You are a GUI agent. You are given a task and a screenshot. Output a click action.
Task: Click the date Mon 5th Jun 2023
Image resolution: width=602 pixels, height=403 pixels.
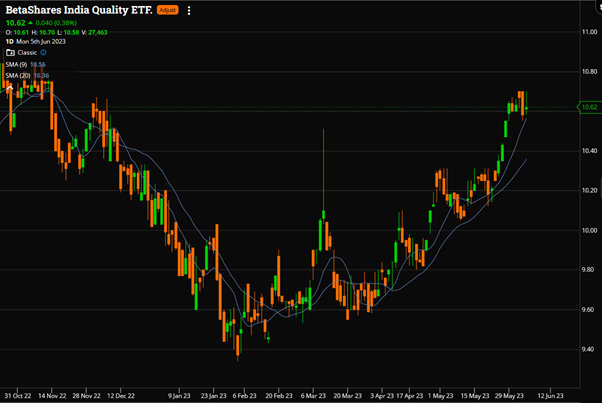[x=41, y=41]
